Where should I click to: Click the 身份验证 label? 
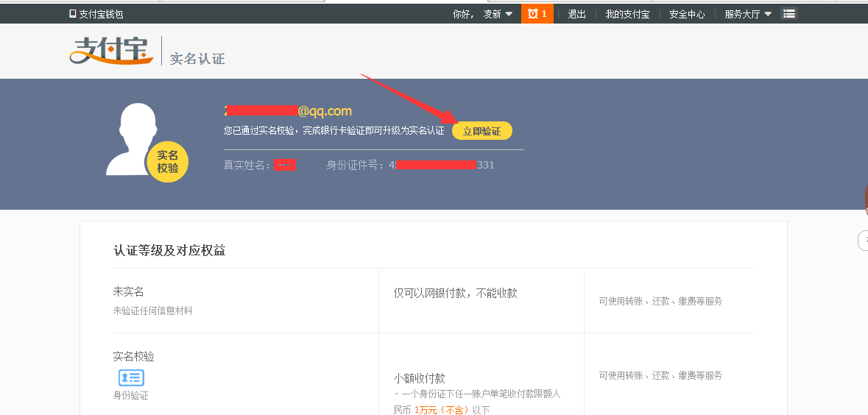click(130, 396)
